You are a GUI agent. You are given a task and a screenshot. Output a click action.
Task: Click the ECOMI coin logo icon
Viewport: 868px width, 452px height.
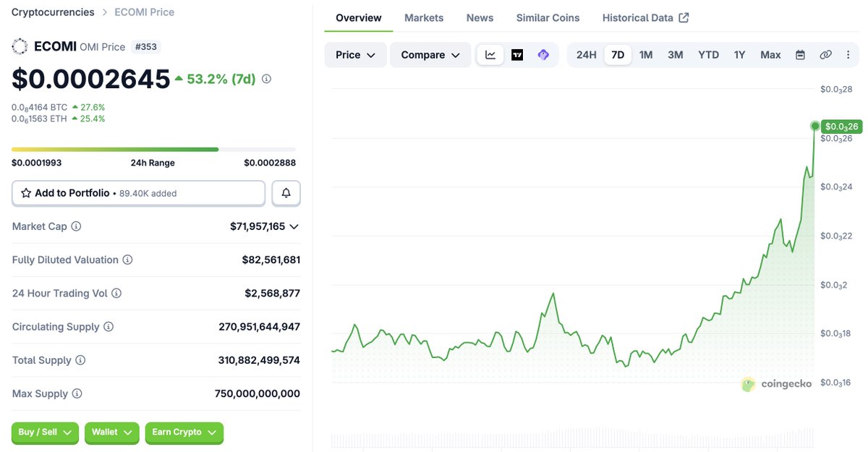coord(20,47)
